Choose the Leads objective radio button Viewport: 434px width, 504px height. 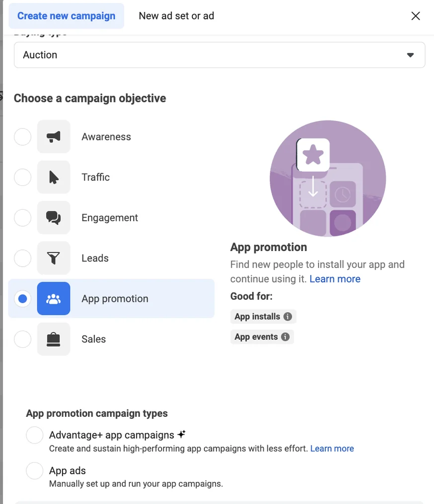pos(23,258)
